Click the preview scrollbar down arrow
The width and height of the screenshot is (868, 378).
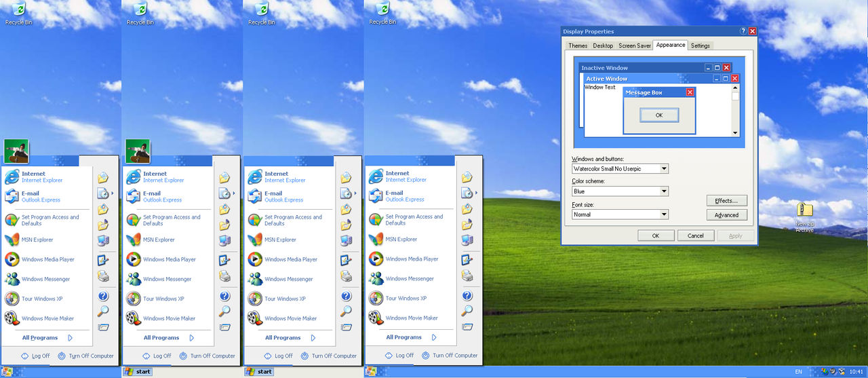coord(735,133)
